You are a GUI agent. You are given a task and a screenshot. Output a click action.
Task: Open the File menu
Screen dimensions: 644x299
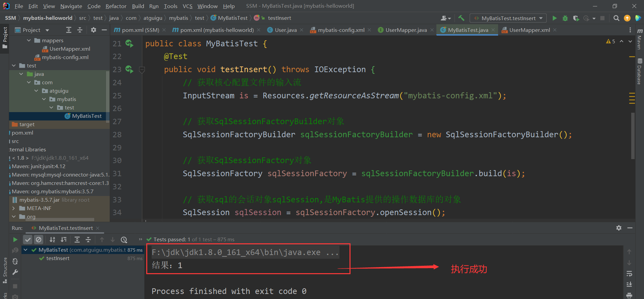coord(19,6)
